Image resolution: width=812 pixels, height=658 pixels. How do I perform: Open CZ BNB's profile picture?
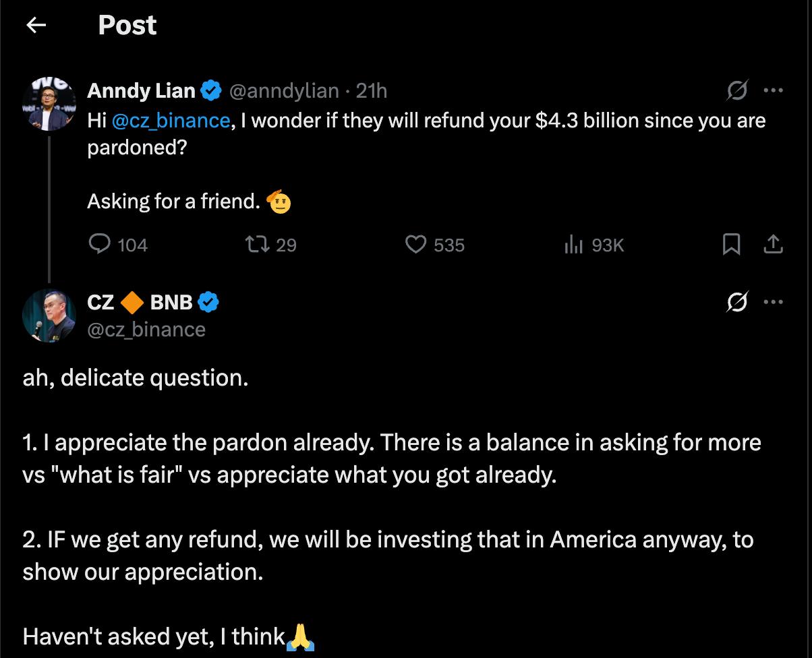click(49, 315)
